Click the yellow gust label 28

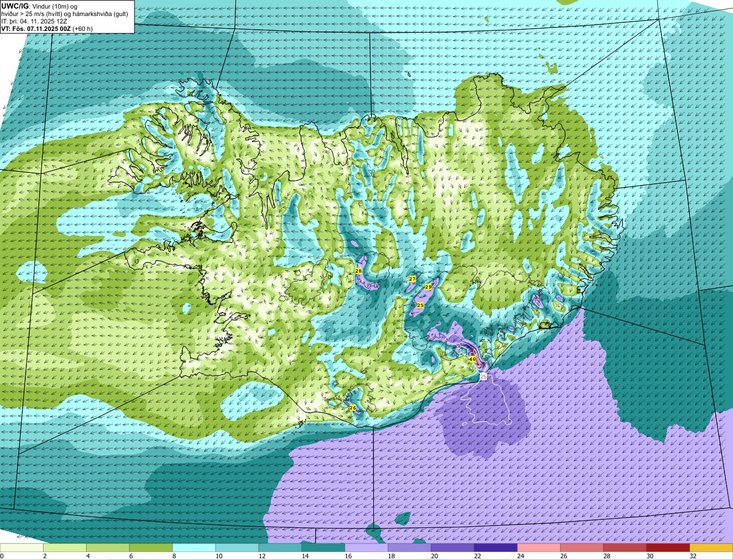(358, 271)
